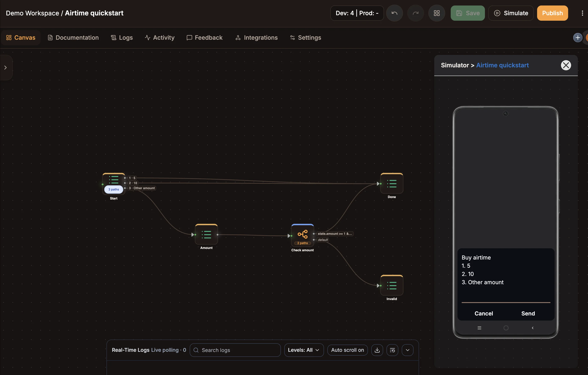Open the Feedback tab
Screen dimensions: 588x375
tap(205, 38)
